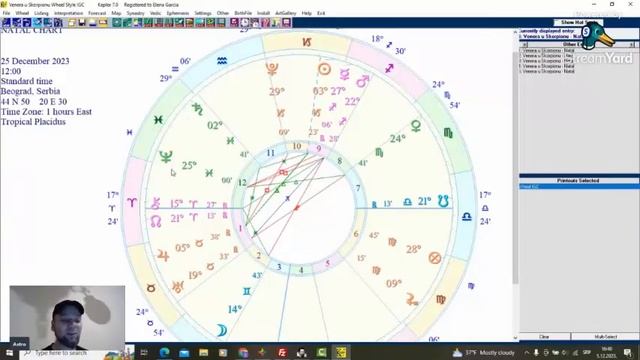Open the BirthFile menu
This screenshot has width=640, height=360.
pyautogui.click(x=243, y=13)
